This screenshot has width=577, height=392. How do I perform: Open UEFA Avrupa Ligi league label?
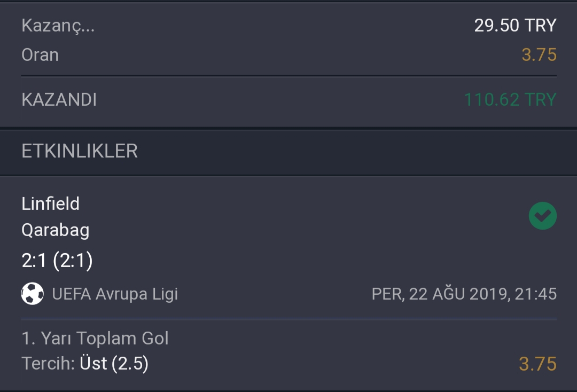(x=115, y=294)
